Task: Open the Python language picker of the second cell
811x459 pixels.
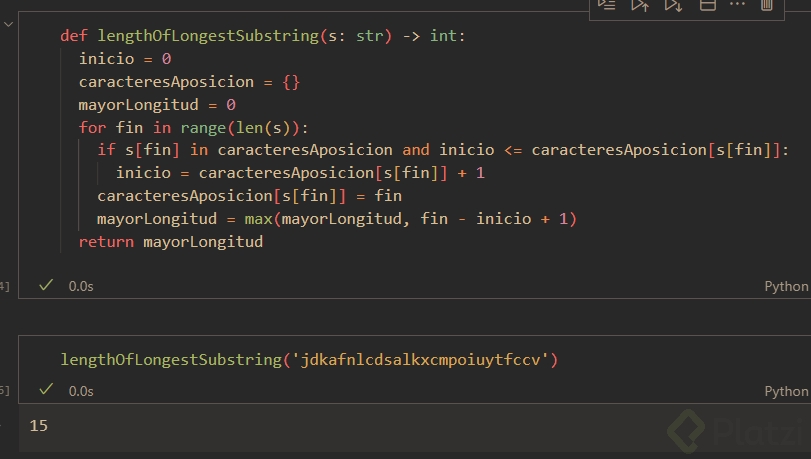Action: pyautogui.click(x=786, y=391)
